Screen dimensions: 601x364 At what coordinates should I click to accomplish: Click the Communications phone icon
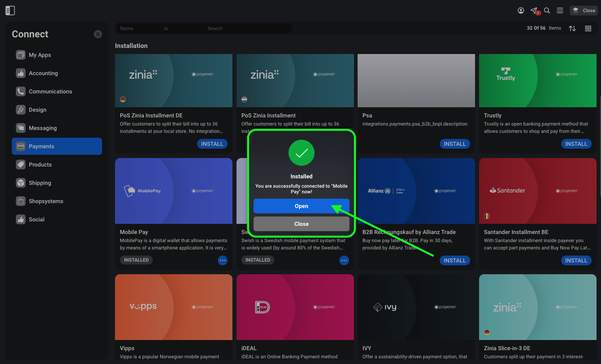21,91
